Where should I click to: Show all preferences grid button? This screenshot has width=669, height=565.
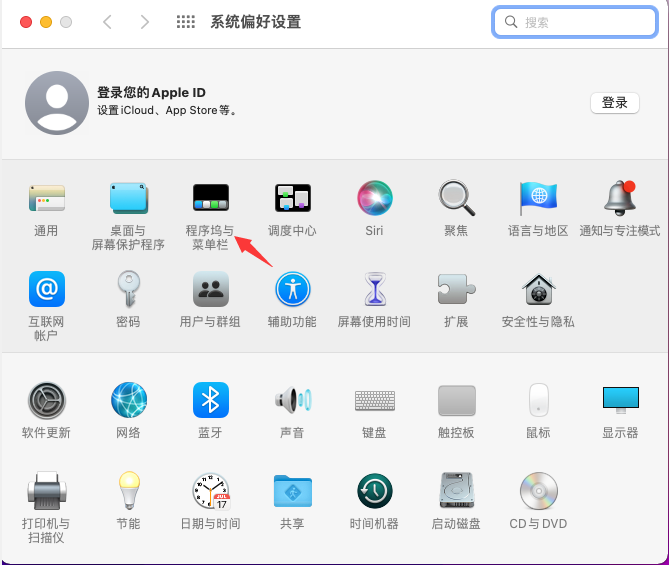coord(186,22)
